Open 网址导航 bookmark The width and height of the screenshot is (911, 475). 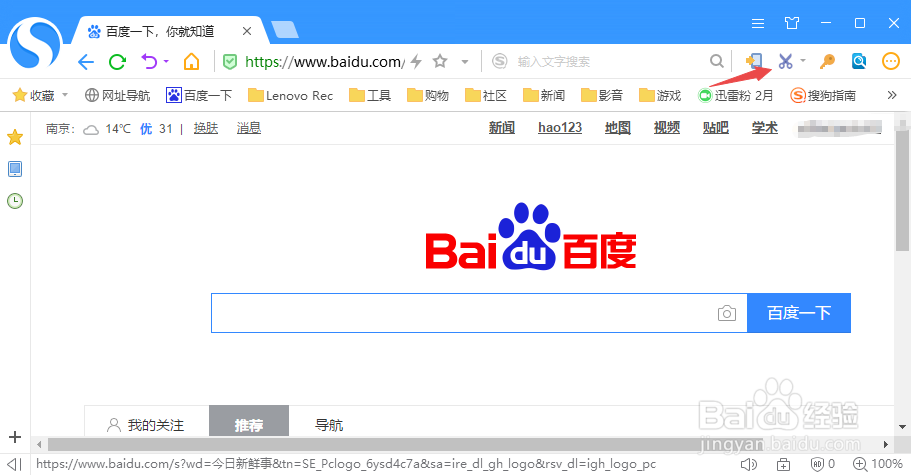pos(117,95)
